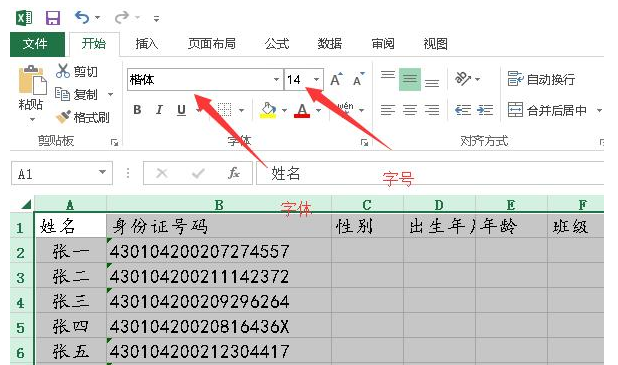Screen dimensions: 618x365
Task: Click the Format Painter brush icon
Action: coord(63,117)
